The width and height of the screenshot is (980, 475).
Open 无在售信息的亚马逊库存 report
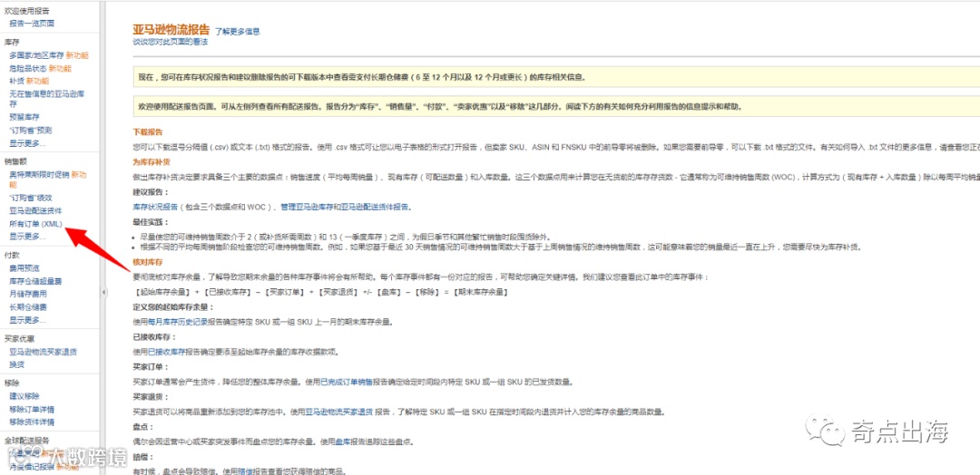47,99
